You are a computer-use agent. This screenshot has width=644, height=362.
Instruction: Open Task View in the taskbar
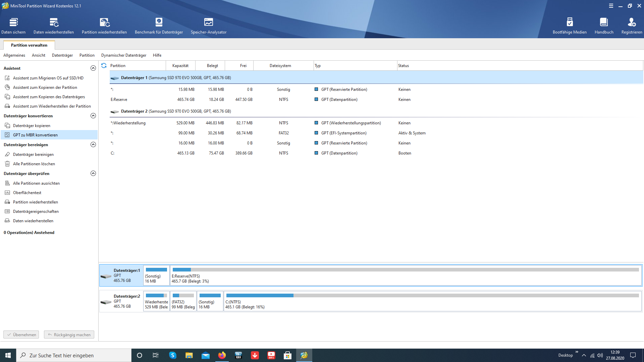[x=156, y=355]
